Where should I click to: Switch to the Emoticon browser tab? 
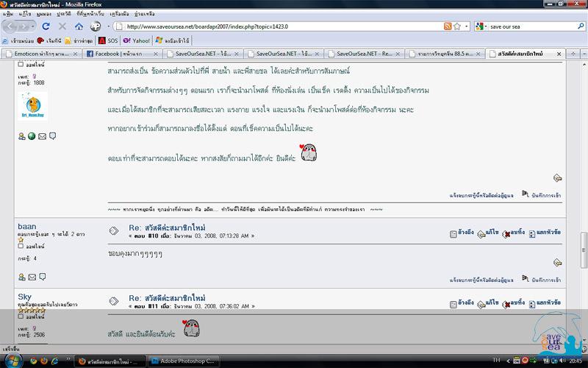[x=40, y=54]
